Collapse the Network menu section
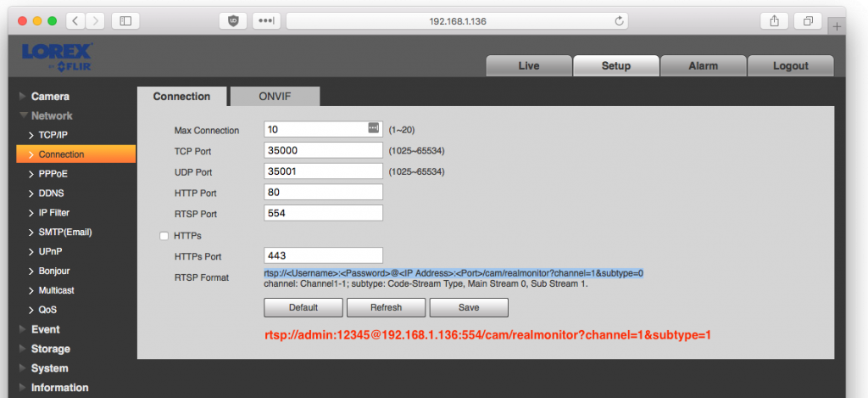Viewport: 868px width, 398px height. pyautogui.click(x=52, y=116)
